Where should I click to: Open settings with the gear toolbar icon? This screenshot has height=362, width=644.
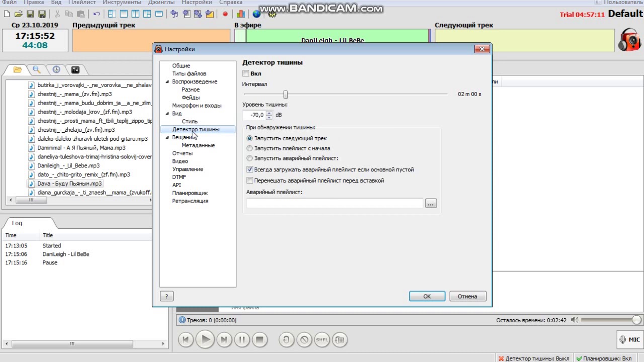pos(272,14)
